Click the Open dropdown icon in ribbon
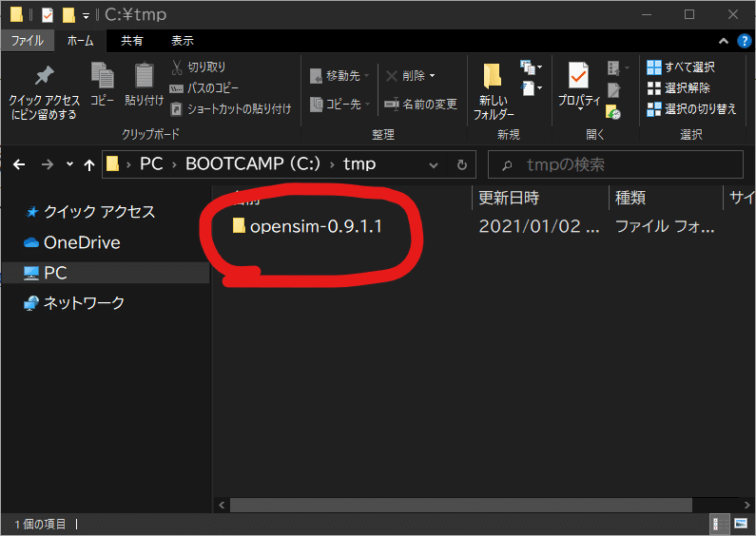Image resolution: width=756 pixels, height=536 pixels. (x=617, y=68)
